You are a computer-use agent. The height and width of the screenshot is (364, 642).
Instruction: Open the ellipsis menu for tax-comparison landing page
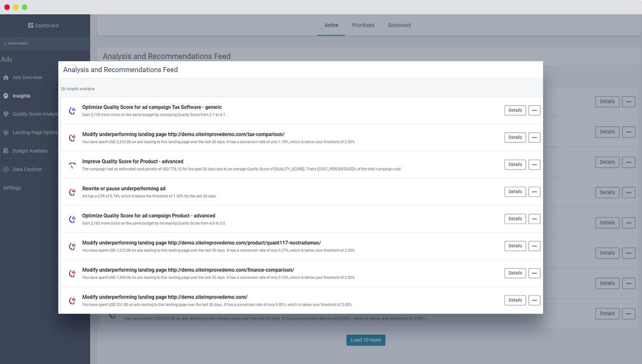534,138
